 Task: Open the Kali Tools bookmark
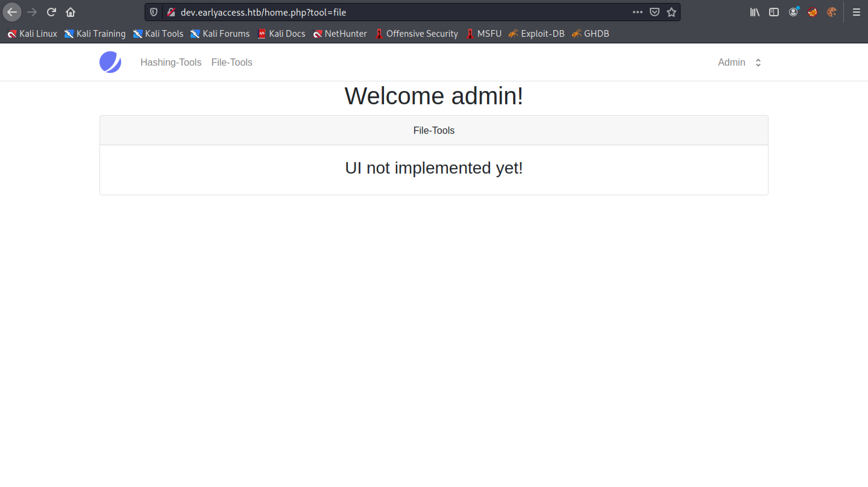158,34
